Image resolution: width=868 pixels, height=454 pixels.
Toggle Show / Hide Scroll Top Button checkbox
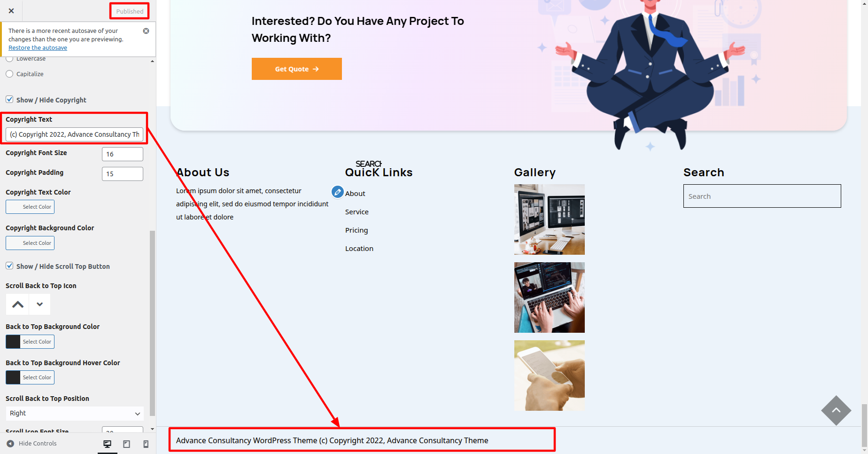pos(9,266)
